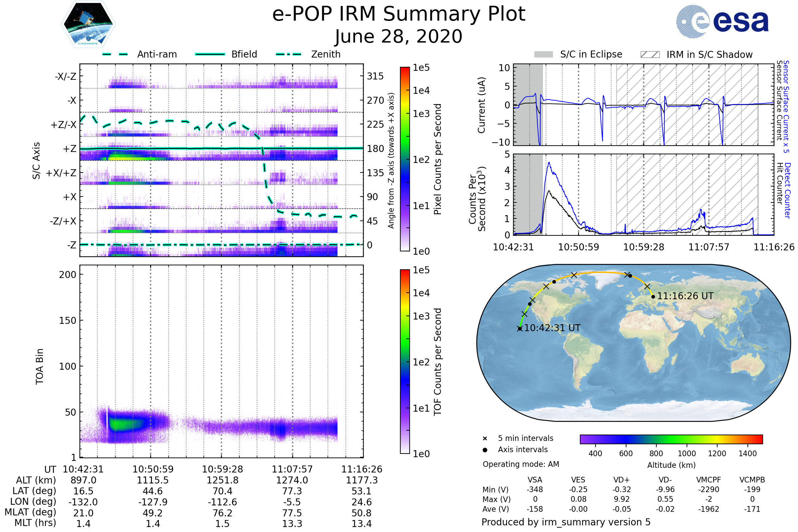Click the Zenith dash-dot legend line
This screenshot has width=798, height=532.
click(289, 54)
